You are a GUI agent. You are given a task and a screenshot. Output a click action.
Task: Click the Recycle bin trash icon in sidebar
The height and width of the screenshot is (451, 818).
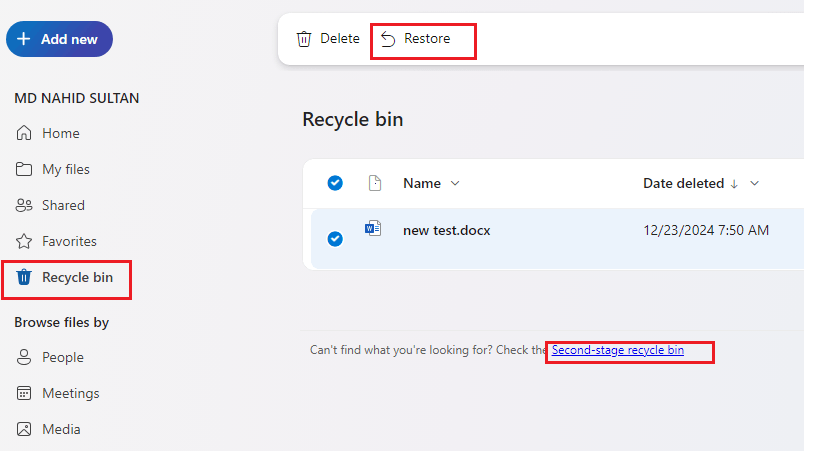[x=24, y=277]
